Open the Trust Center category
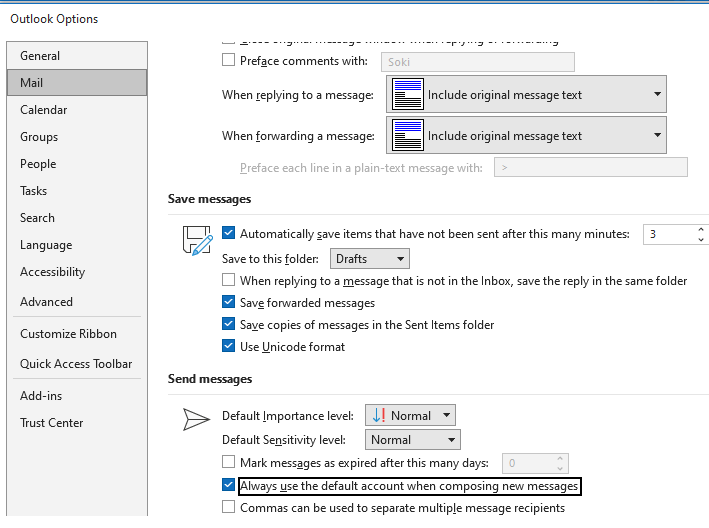Viewport: 709px width, 528px height. [77, 423]
